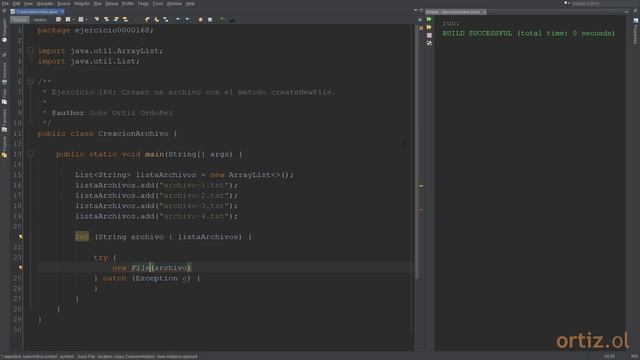Click the hint bulb on the for-loop line

(20, 237)
